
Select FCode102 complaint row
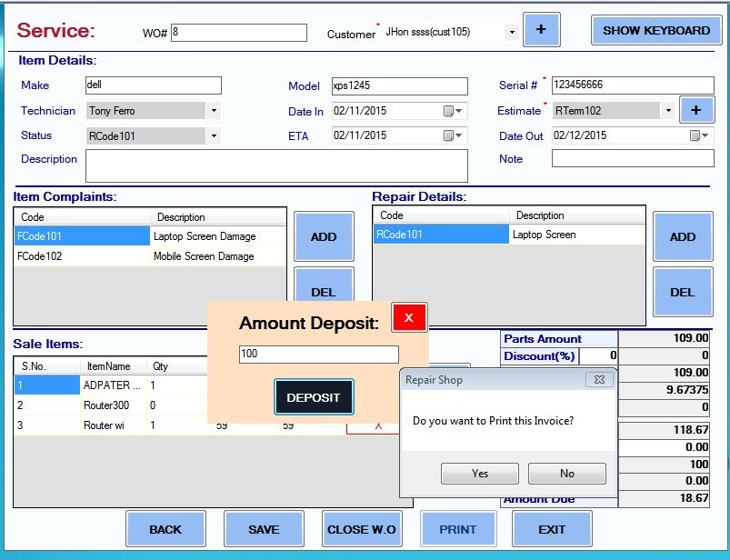[150, 256]
